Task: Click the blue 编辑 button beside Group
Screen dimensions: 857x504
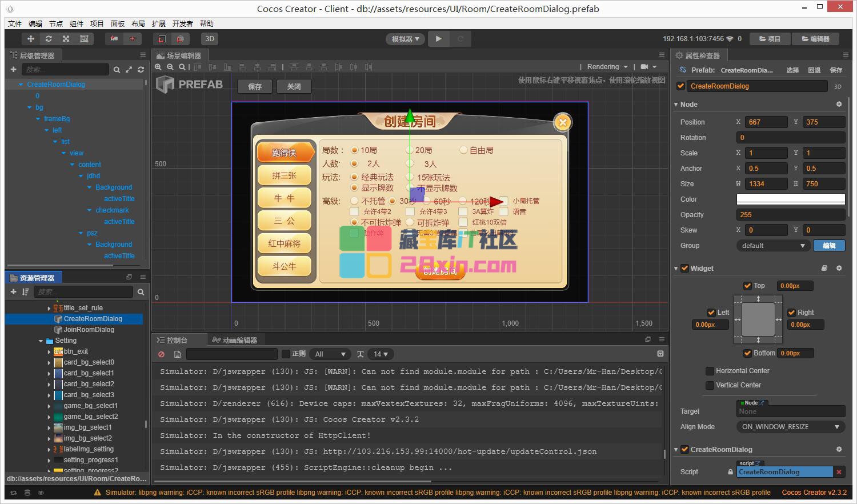Action: (828, 246)
